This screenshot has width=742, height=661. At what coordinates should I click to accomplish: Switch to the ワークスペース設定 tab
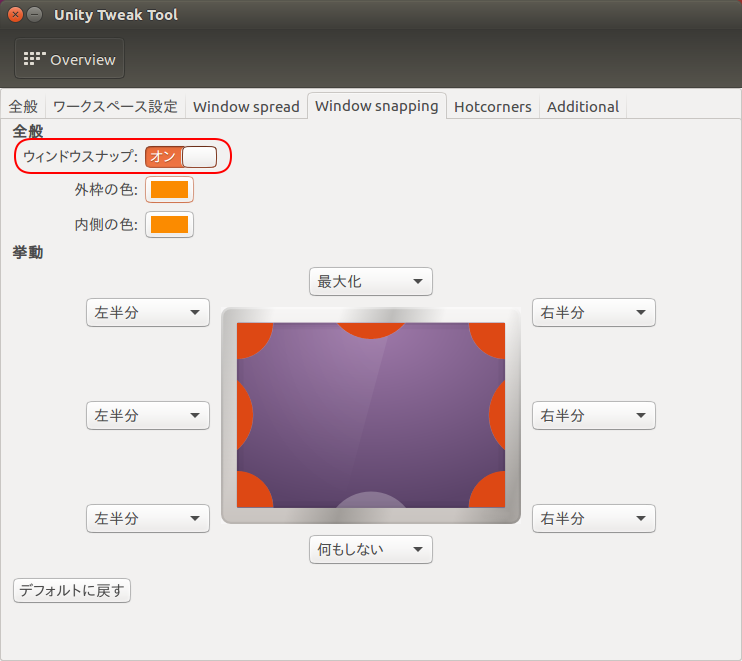[115, 106]
